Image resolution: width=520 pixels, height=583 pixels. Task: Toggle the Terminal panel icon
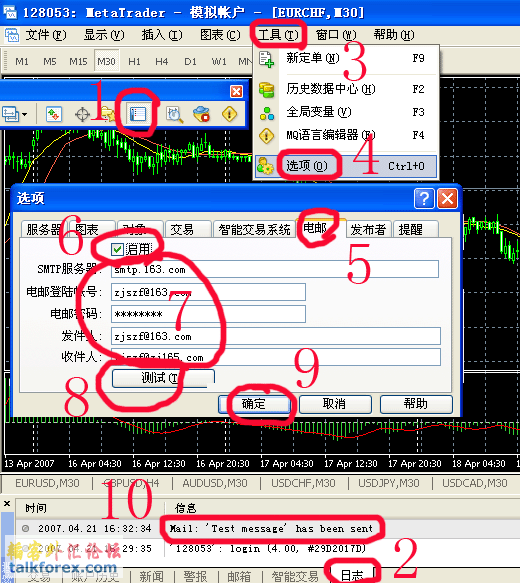138,114
